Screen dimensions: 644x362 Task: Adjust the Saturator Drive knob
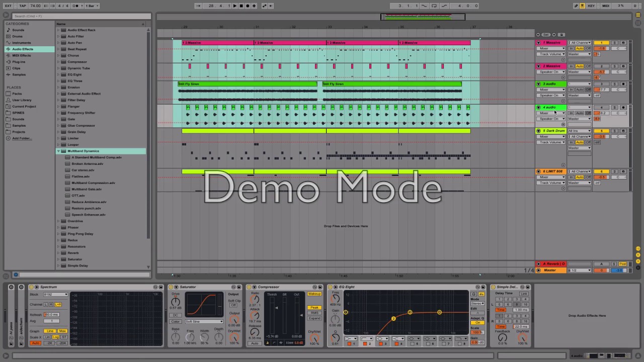(x=175, y=302)
